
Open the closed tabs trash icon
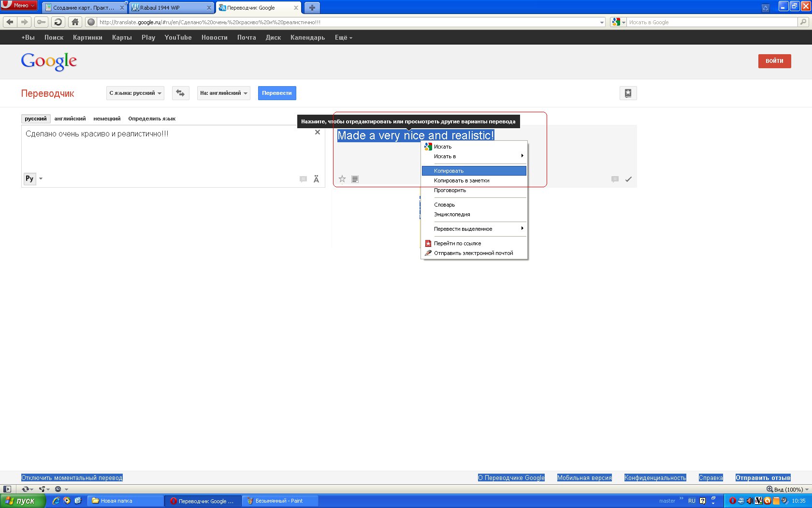click(x=765, y=8)
